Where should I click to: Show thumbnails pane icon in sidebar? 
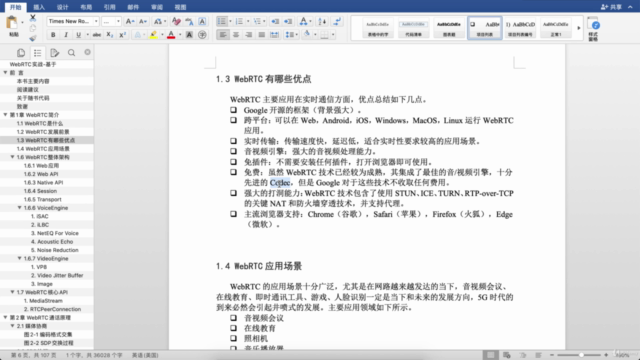coord(21,53)
